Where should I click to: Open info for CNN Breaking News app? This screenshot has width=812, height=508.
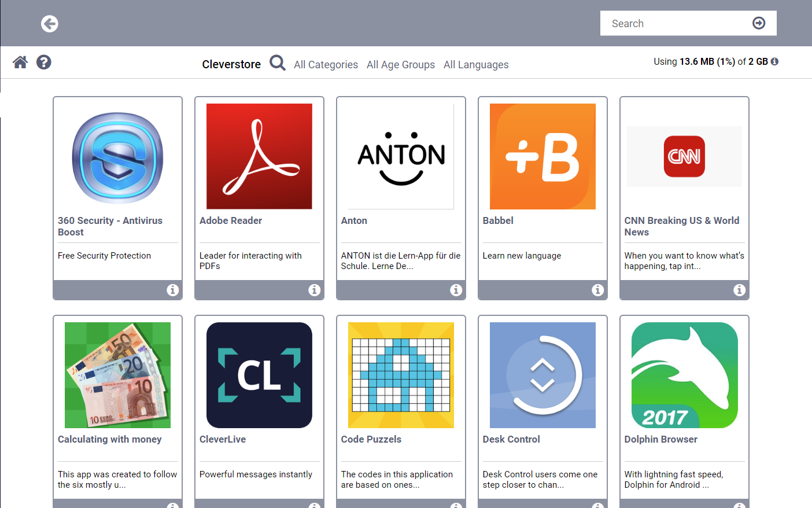[x=739, y=290]
